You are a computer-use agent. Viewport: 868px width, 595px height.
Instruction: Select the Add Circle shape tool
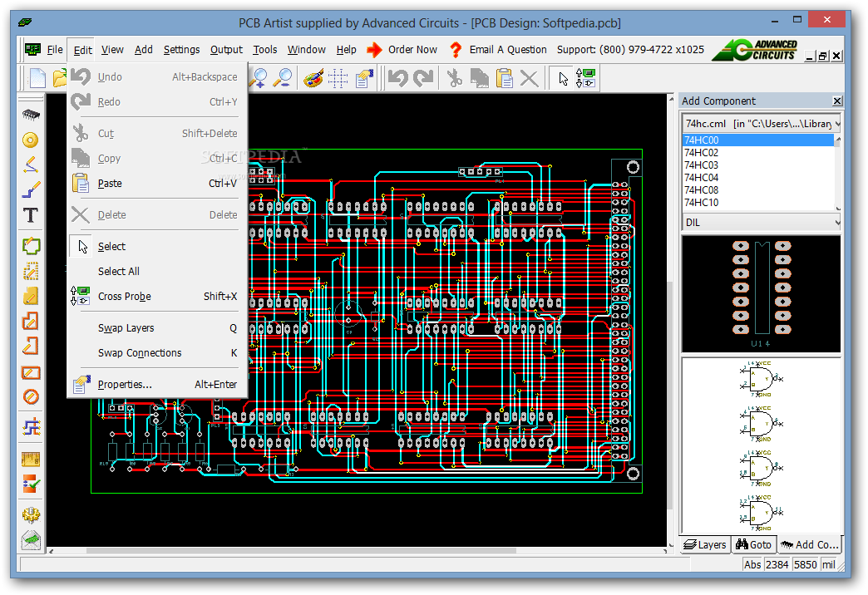(31, 397)
